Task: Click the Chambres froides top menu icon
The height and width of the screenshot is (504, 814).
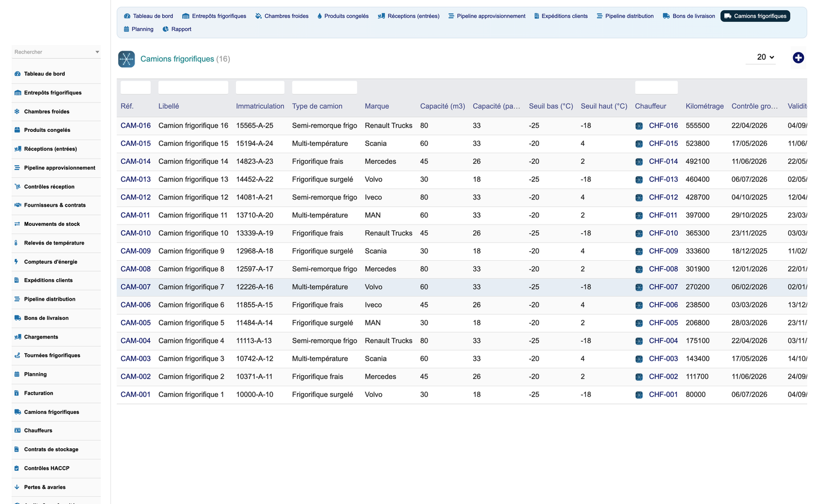Action: click(x=259, y=16)
